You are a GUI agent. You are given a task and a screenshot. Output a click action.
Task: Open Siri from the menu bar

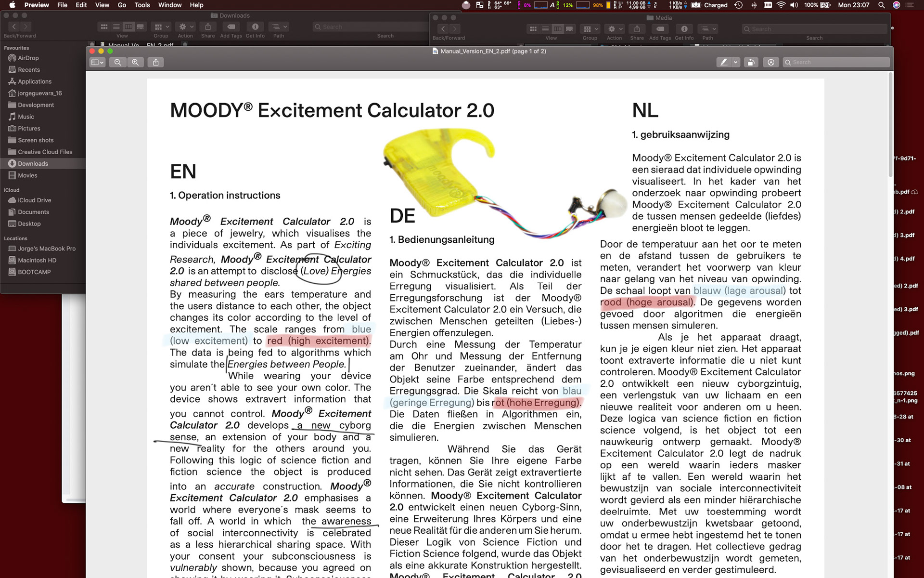click(896, 5)
